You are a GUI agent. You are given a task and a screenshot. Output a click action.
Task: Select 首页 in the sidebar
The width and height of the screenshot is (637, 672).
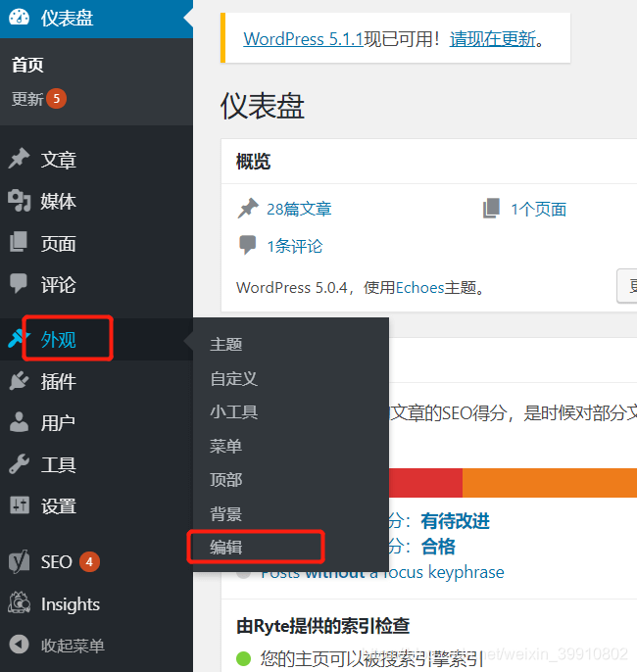click(27, 65)
